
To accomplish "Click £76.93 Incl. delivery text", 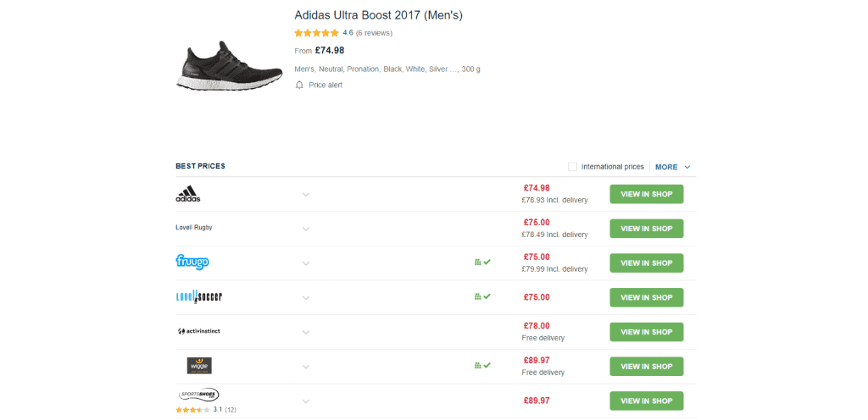I will click(x=554, y=200).
